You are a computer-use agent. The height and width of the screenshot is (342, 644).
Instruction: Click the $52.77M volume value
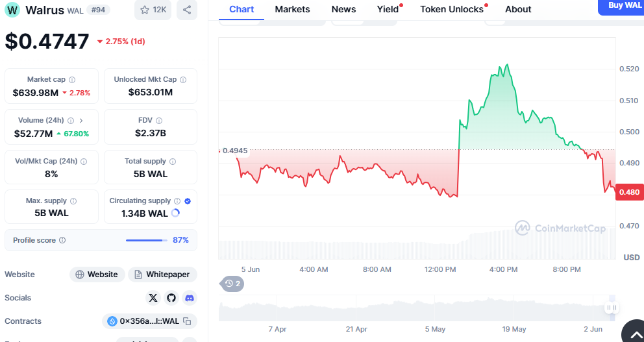33,134
